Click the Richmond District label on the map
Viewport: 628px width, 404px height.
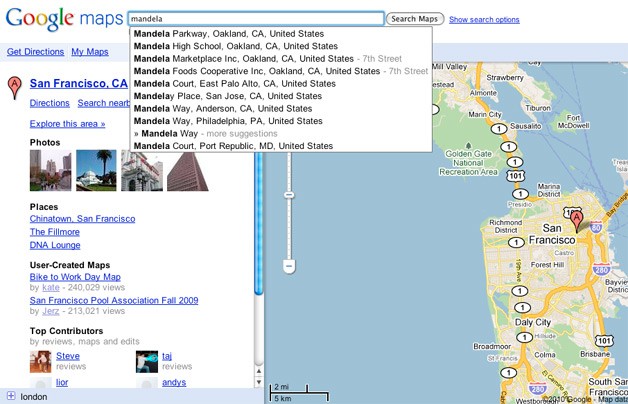(506, 226)
